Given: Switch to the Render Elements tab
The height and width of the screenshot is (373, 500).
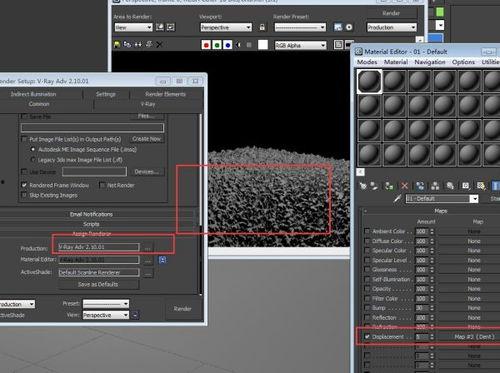Looking at the screenshot, I should (x=165, y=94).
